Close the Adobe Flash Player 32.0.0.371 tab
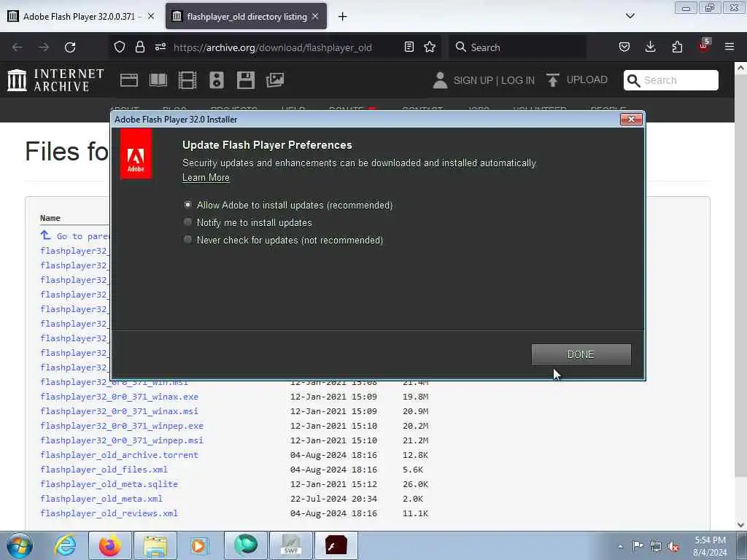This screenshot has height=560, width=747. [150, 16]
